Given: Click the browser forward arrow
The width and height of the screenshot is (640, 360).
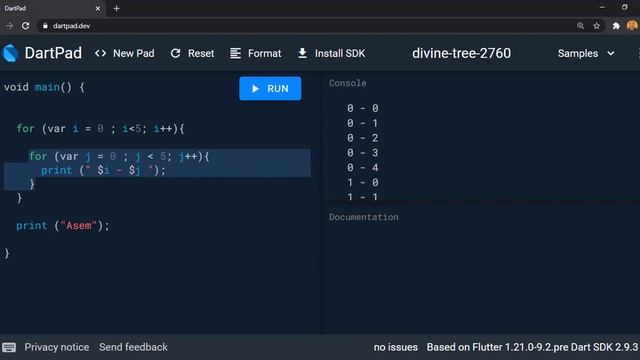Looking at the screenshot, I should click(x=9, y=26).
